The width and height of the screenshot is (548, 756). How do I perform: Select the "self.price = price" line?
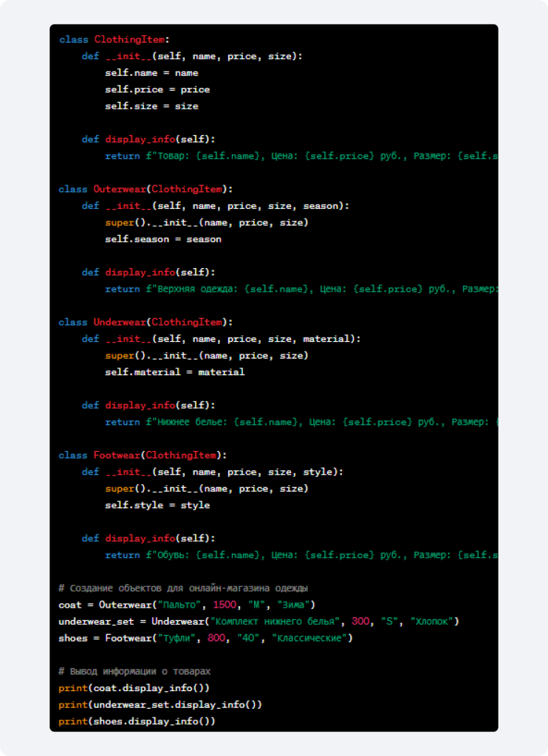(x=157, y=89)
